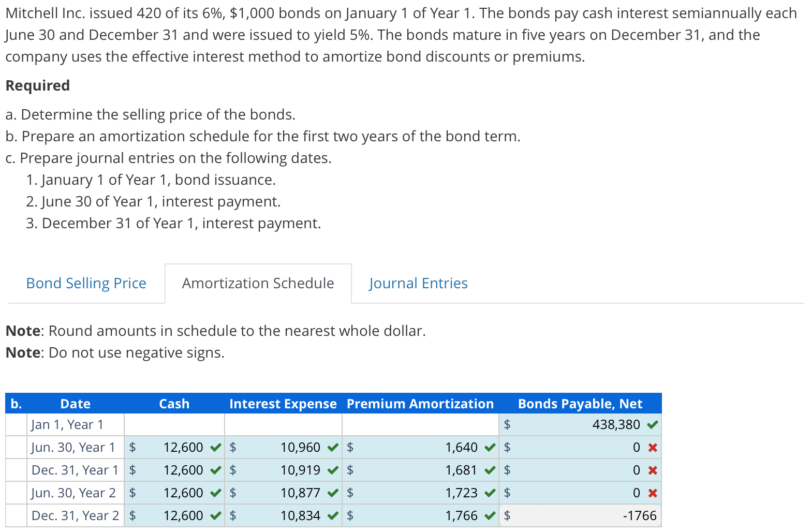Select the empty Cash cell for Jan 1 Year 1
This screenshot has height=532, width=811.
click(x=174, y=424)
